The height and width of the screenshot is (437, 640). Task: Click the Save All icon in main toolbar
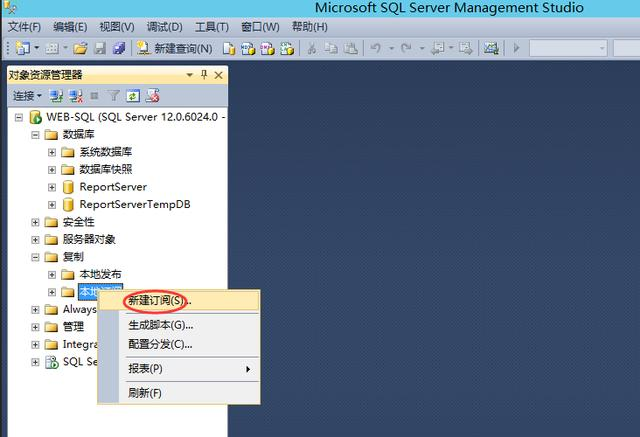[x=119, y=47]
